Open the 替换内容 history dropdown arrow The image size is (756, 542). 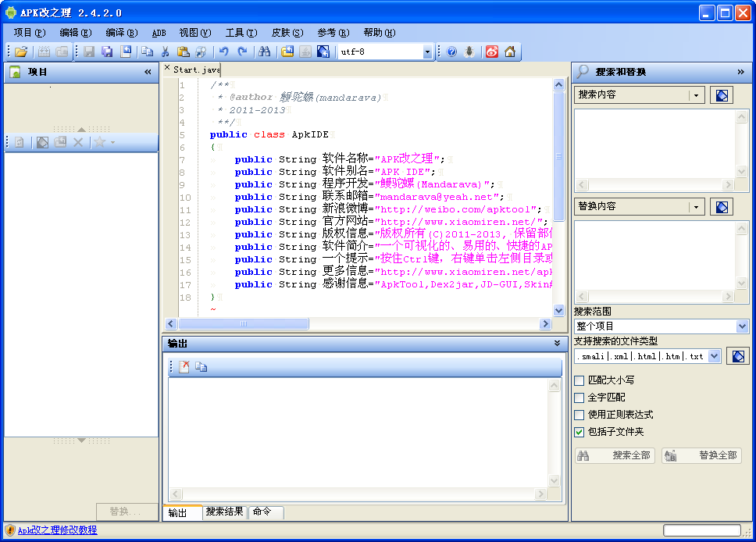696,207
